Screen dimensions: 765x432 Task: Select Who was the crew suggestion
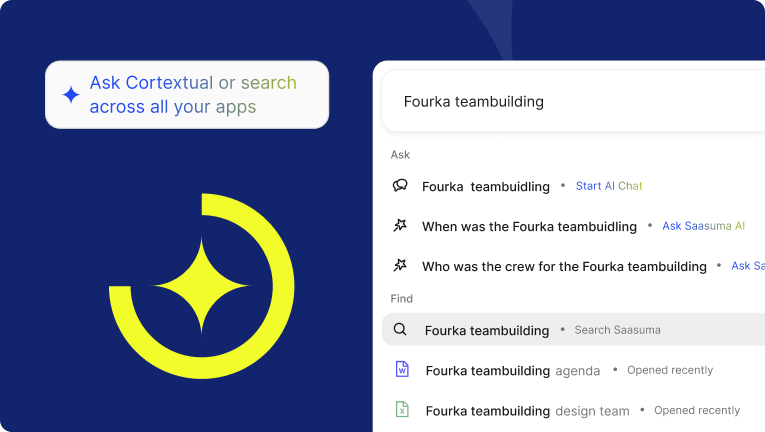click(x=564, y=266)
